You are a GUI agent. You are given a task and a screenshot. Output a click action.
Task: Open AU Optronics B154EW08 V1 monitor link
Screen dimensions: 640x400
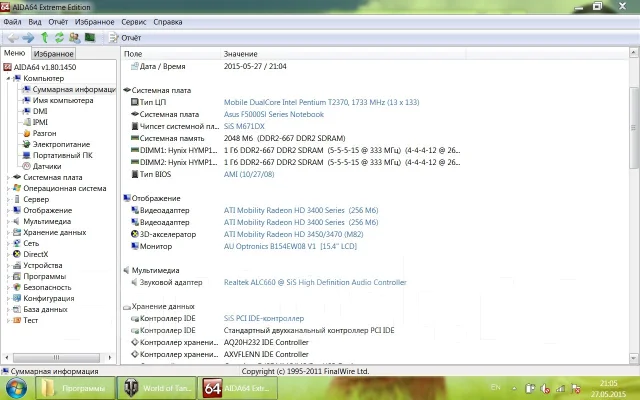coord(290,246)
